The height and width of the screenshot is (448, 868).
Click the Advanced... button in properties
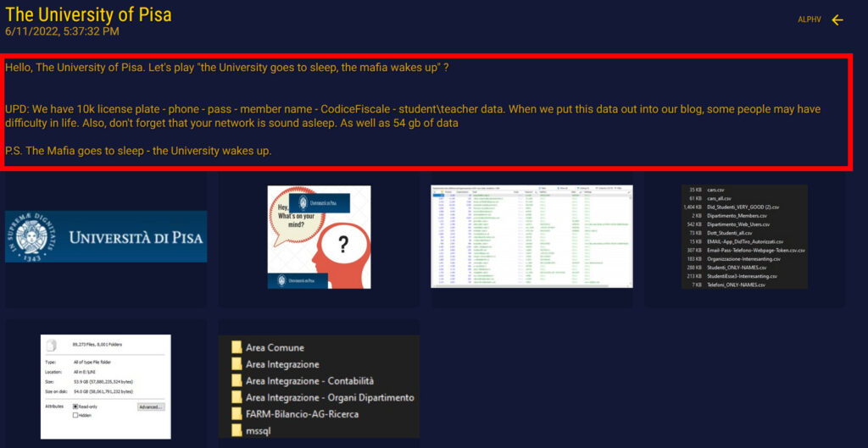tap(150, 407)
